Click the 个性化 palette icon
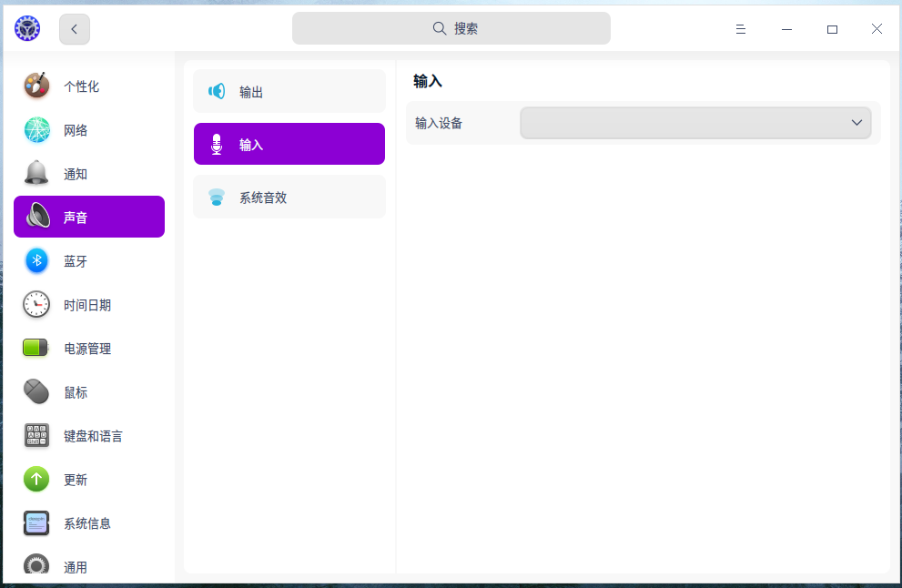The image size is (902, 588). point(36,86)
